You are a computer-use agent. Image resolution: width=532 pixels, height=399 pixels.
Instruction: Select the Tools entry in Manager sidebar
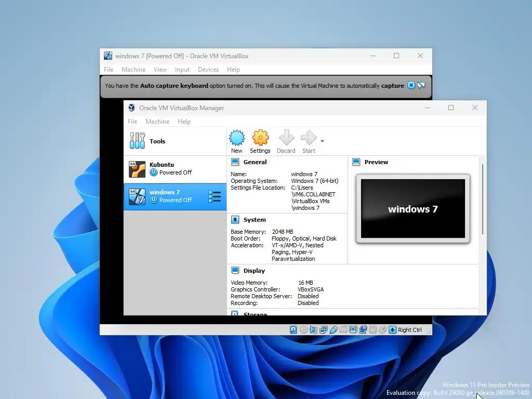(175, 141)
